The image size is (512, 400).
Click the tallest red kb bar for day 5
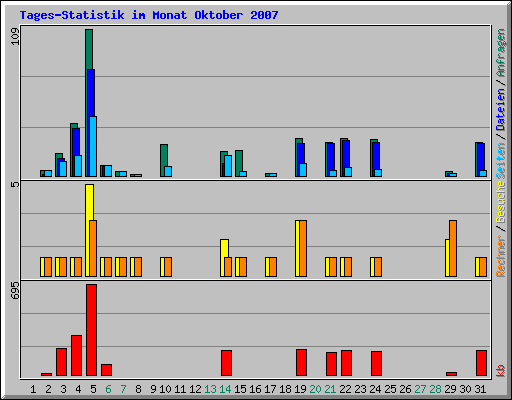[x=91, y=330]
